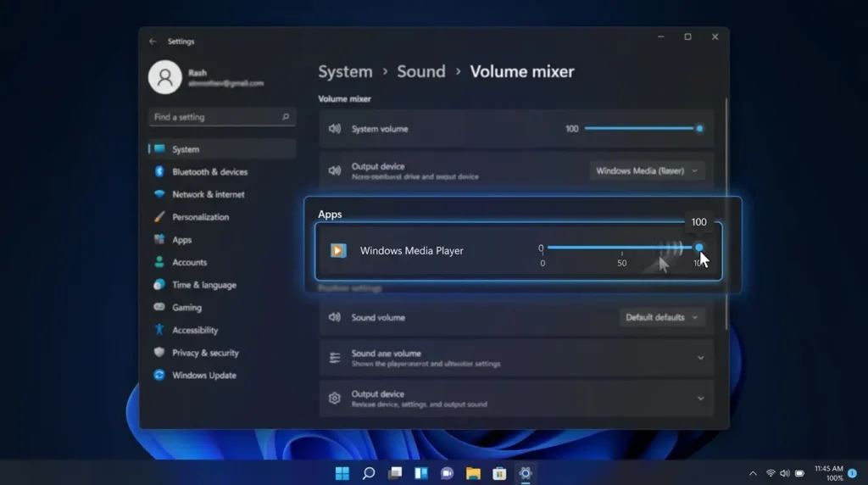Image resolution: width=868 pixels, height=485 pixels.
Task: Click the System breadcrumb link
Action: coord(345,71)
